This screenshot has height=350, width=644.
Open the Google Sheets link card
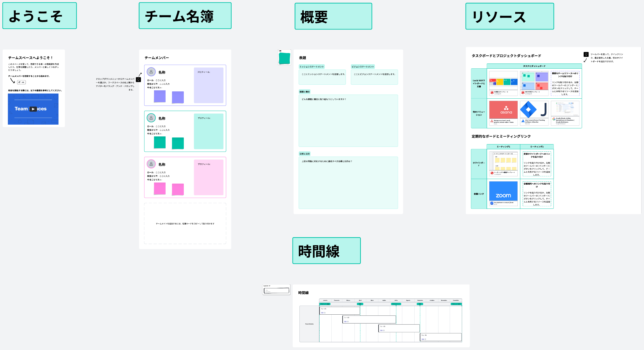click(565, 113)
